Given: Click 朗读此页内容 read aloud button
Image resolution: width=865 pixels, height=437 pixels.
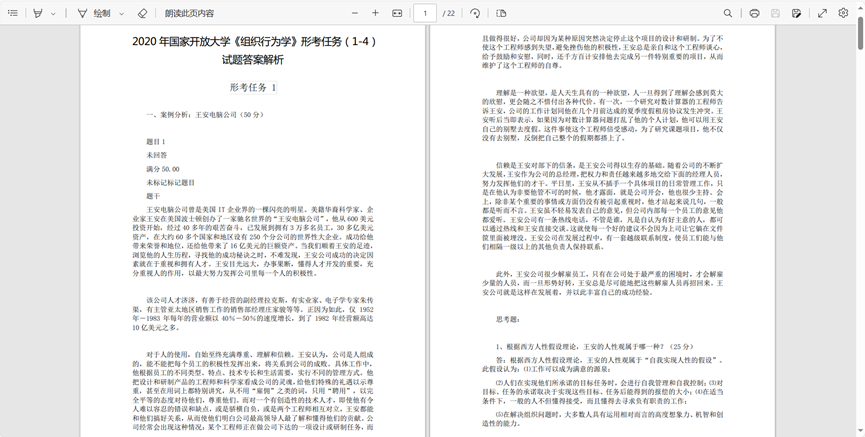Looking at the screenshot, I should tap(189, 13).
